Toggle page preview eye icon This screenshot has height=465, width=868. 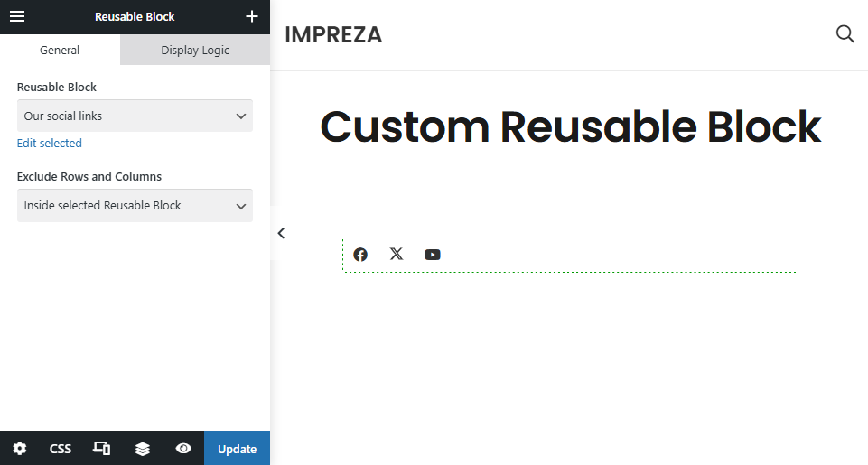click(x=183, y=449)
